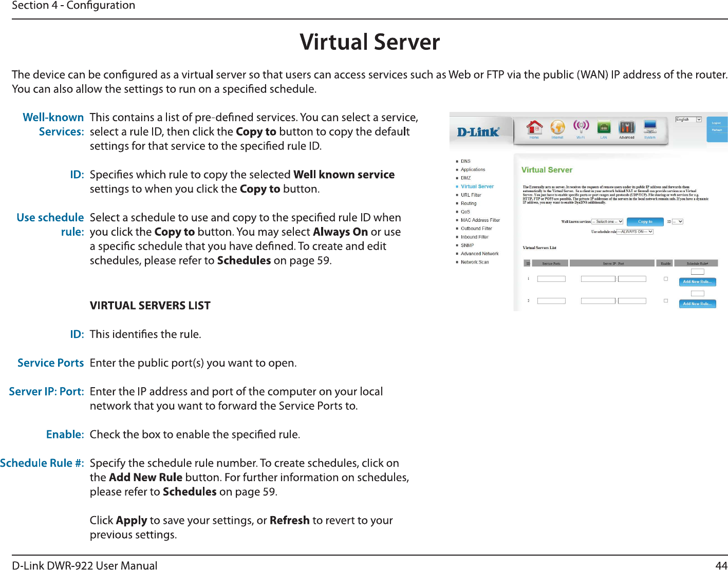Go to Applications in the sidebar
This screenshot has height=570, width=728.
tap(473, 169)
